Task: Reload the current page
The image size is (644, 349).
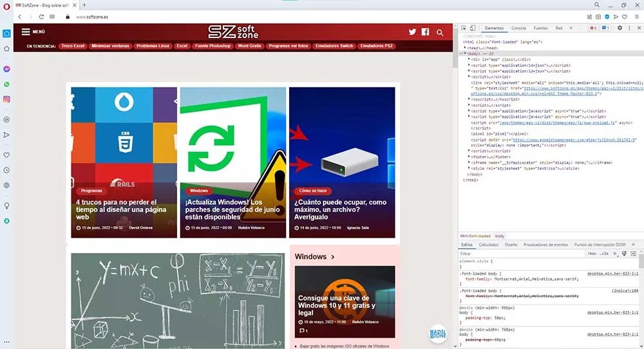Action: tap(41, 17)
